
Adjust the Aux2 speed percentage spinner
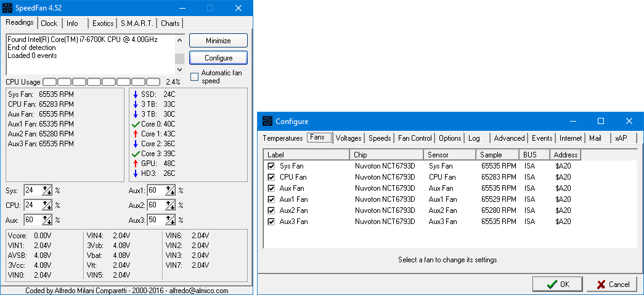coord(171,206)
